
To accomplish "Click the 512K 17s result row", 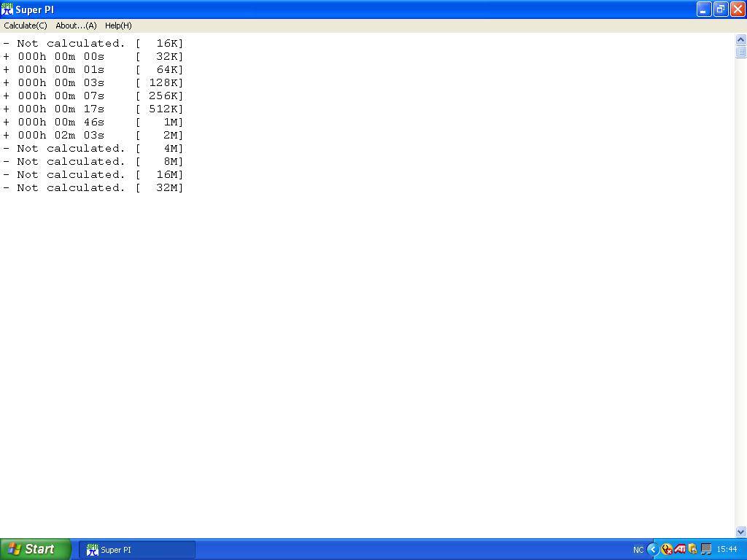I will coord(93,109).
